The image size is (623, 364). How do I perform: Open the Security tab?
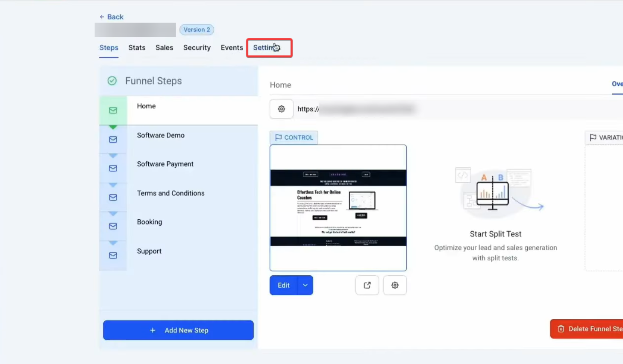tap(197, 48)
